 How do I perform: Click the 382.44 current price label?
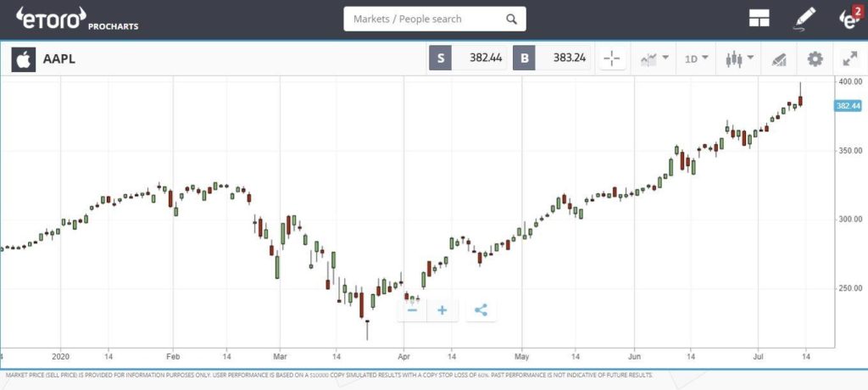coord(848,106)
